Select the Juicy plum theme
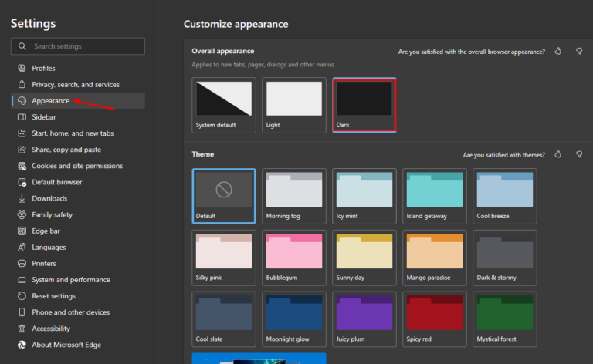This screenshot has width=593, height=364. 364,319
